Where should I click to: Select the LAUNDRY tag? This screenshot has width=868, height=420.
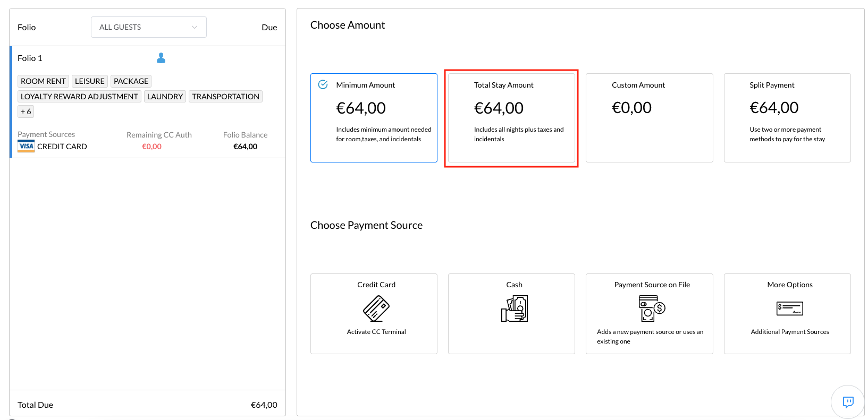pos(165,97)
